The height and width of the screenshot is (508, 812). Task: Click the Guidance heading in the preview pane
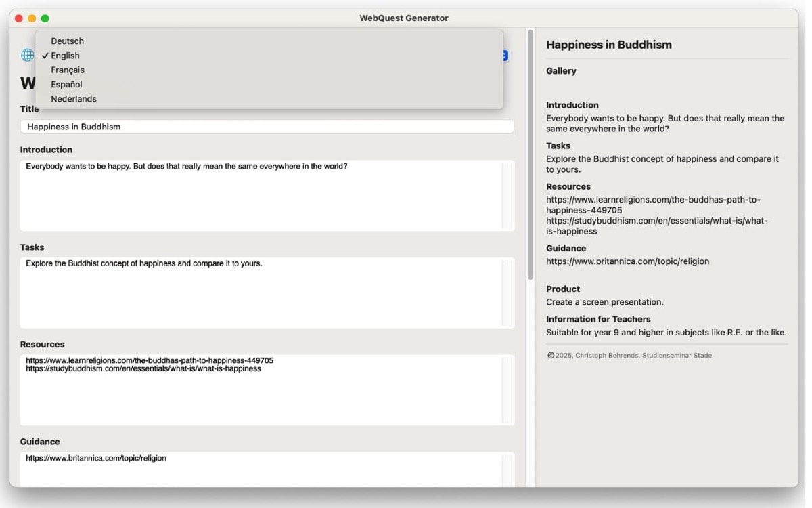pyautogui.click(x=566, y=249)
